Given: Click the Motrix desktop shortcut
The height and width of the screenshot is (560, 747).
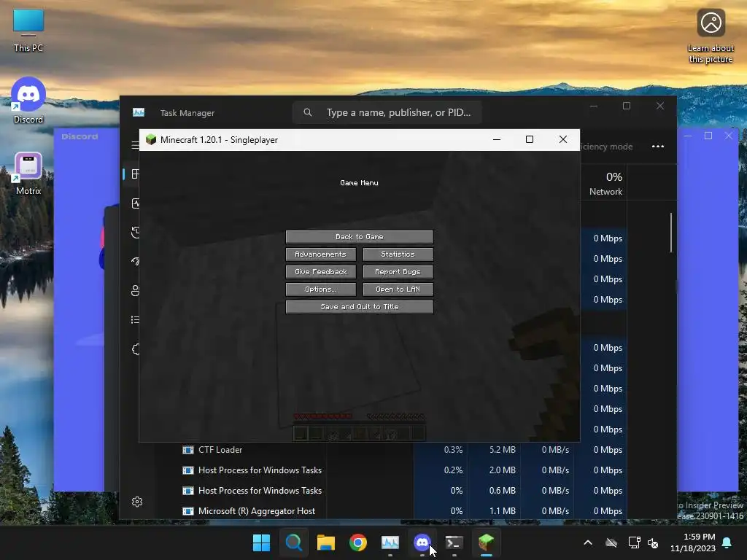Looking at the screenshot, I should pyautogui.click(x=28, y=174).
